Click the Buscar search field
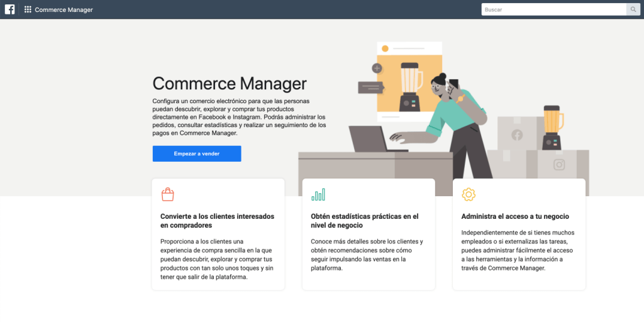Screen dimensions: 644x322 click(554, 9)
